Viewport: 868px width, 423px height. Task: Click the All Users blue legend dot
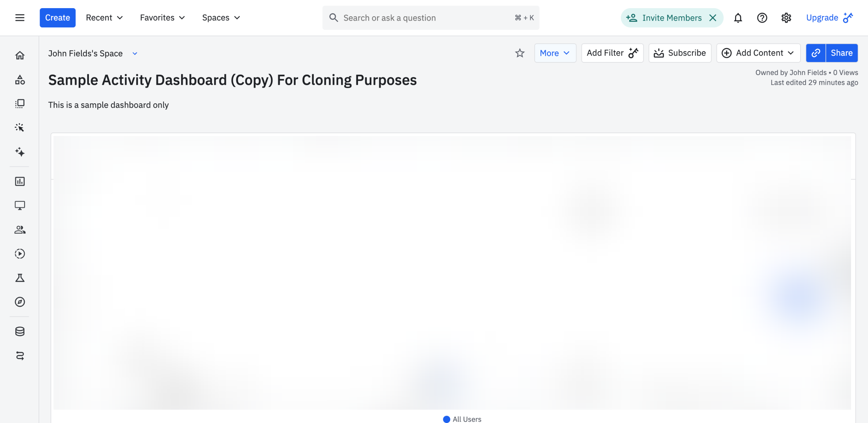point(446,419)
